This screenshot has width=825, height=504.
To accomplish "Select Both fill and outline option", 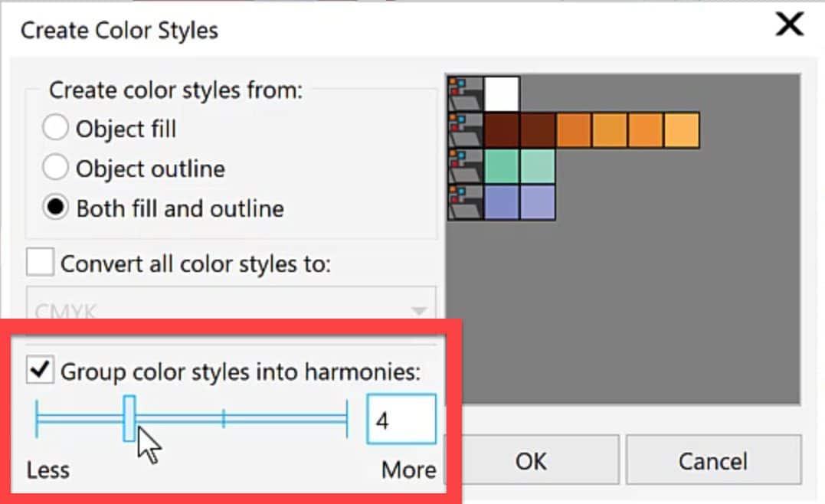I will point(54,208).
